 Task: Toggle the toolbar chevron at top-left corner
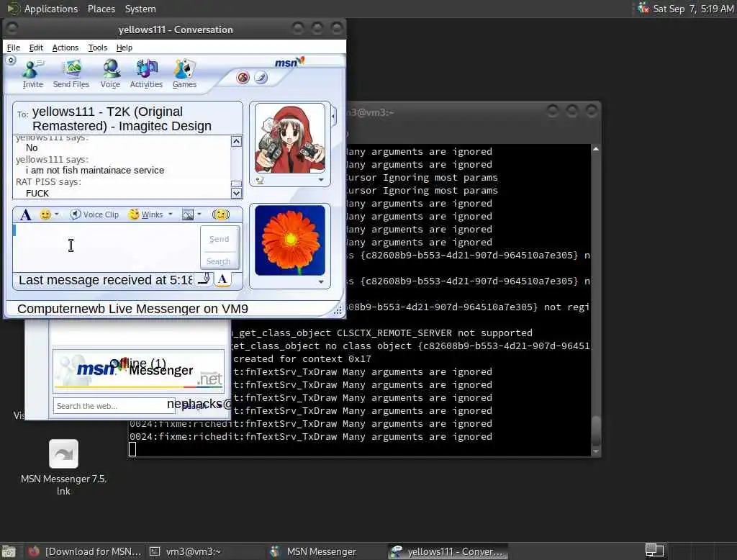(x=11, y=60)
